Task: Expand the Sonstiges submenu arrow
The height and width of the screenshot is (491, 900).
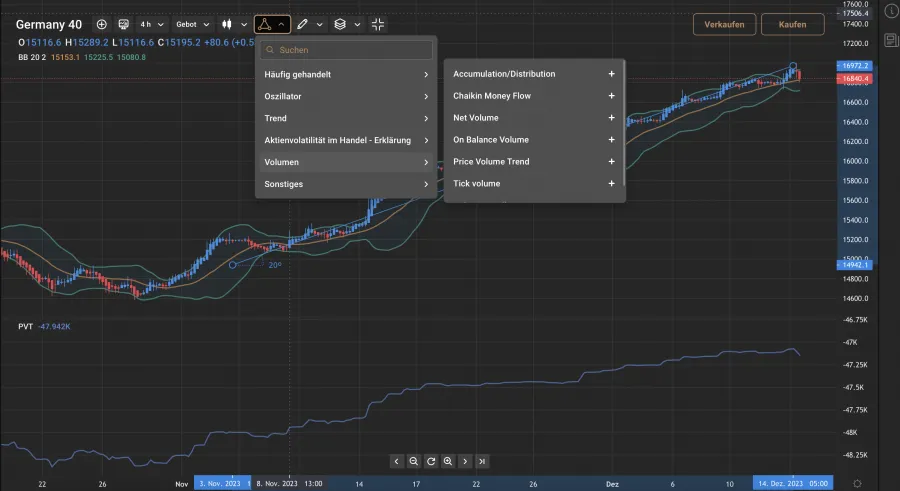Action: click(426, 184)
